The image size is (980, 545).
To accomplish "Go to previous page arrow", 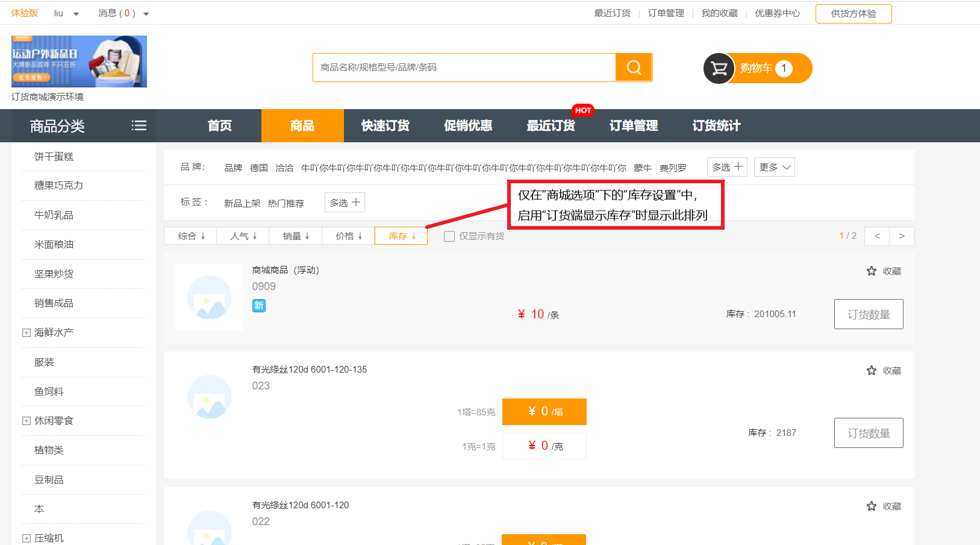I will coord(877,236).
